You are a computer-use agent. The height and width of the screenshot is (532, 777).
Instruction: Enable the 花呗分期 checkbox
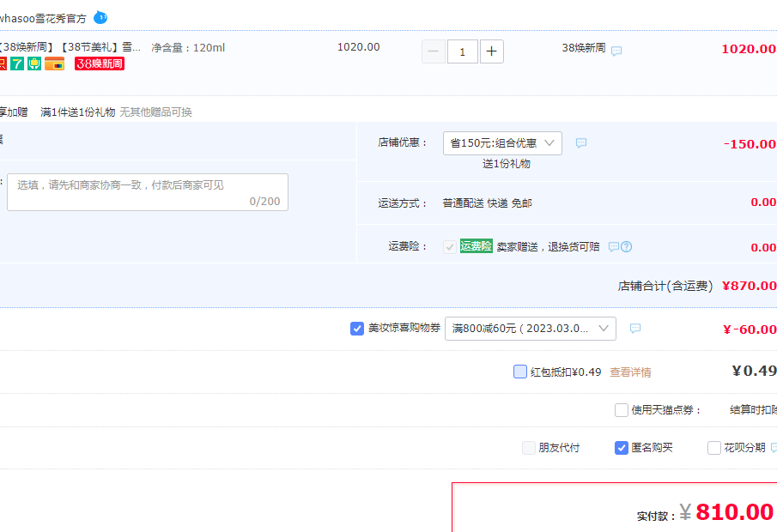[714, 448]
